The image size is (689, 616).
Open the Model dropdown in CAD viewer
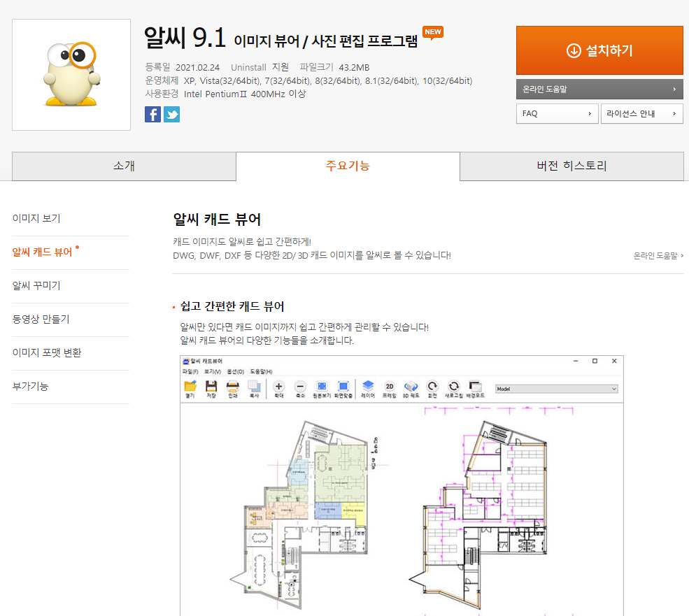point(557,389)
